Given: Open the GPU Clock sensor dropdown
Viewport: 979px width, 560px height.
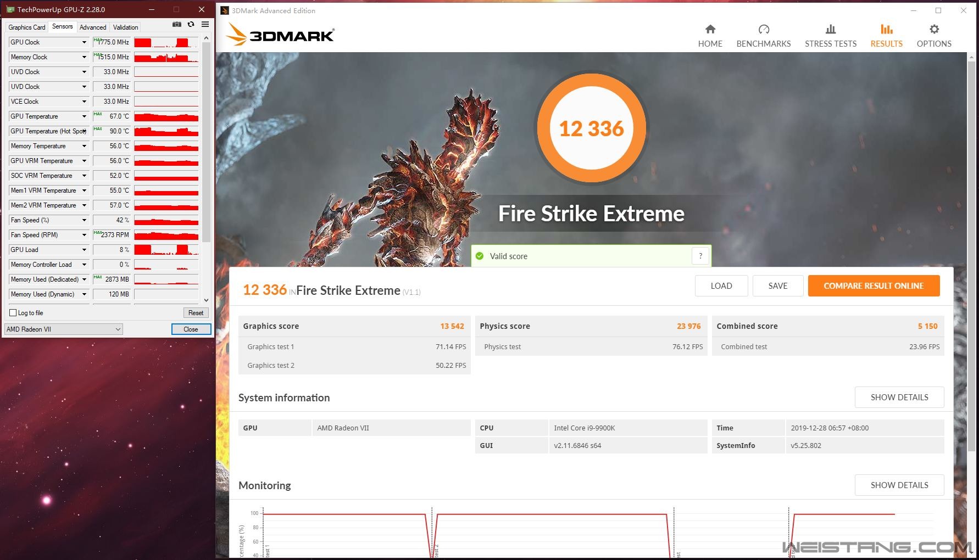Looking at the screenshot, I should click(x=84, y=42).
